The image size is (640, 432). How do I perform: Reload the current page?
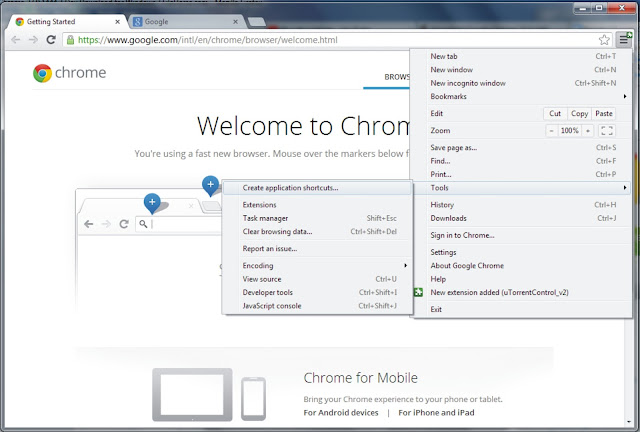point(51,40)
